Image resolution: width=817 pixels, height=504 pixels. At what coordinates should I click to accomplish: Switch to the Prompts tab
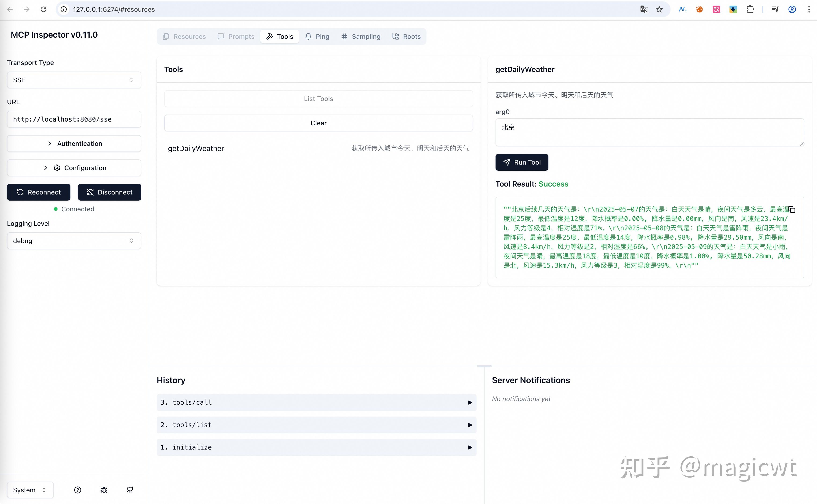[x=236, y=36]
